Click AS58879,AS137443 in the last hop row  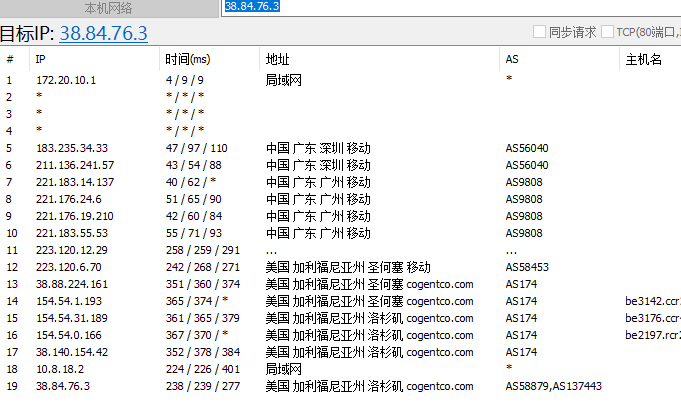click(554, 386)
